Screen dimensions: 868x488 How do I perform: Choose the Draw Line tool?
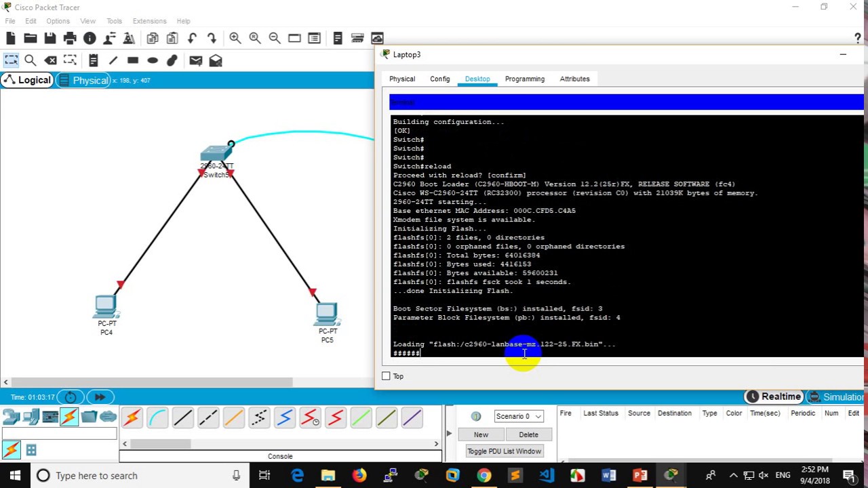(113, 60)
